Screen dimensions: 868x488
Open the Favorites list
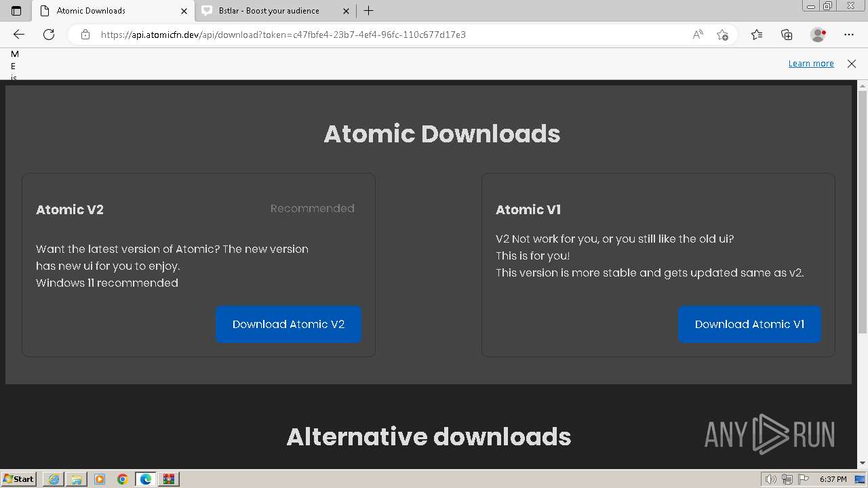click(757, 35)
